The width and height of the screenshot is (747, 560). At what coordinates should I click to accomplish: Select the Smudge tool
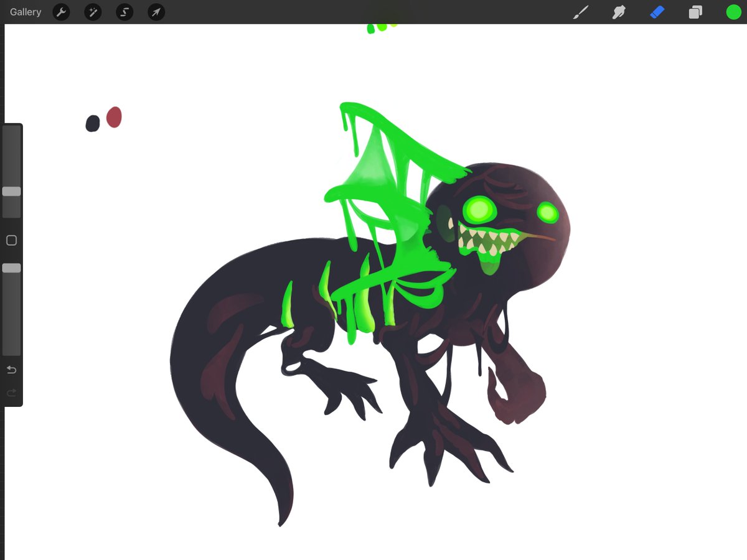click(x=619, y=12)
